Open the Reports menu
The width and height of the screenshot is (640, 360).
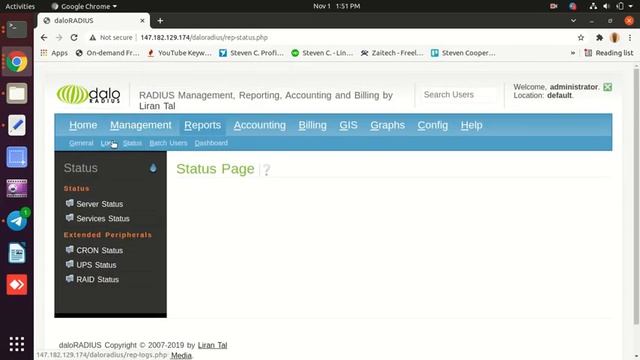[x=202, y=125]
